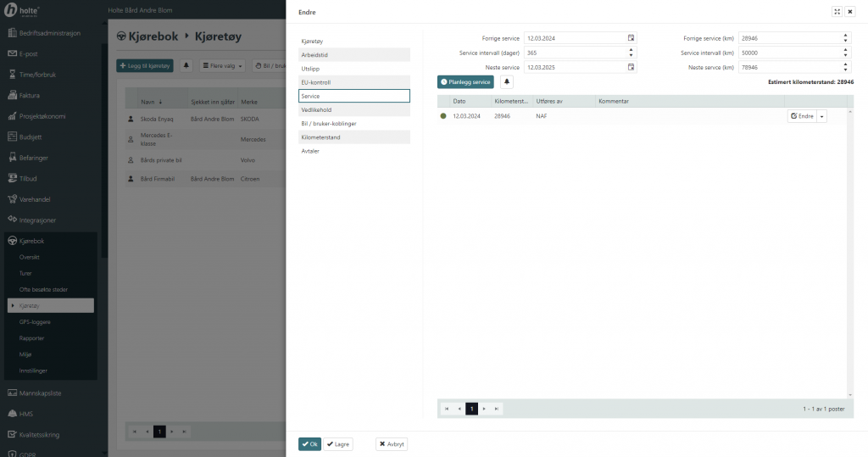Viewport: 868px width, 457px height.
Task: Go to the first page of service records
Action: click(x=447, y=409)
